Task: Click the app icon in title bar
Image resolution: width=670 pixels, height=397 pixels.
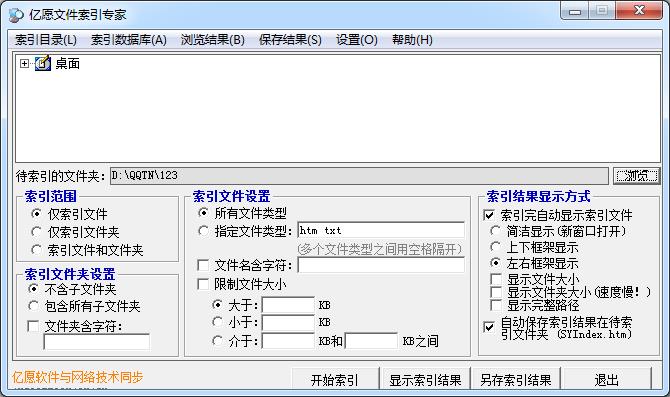Action: pyautogui.click(x=16, y=15)
